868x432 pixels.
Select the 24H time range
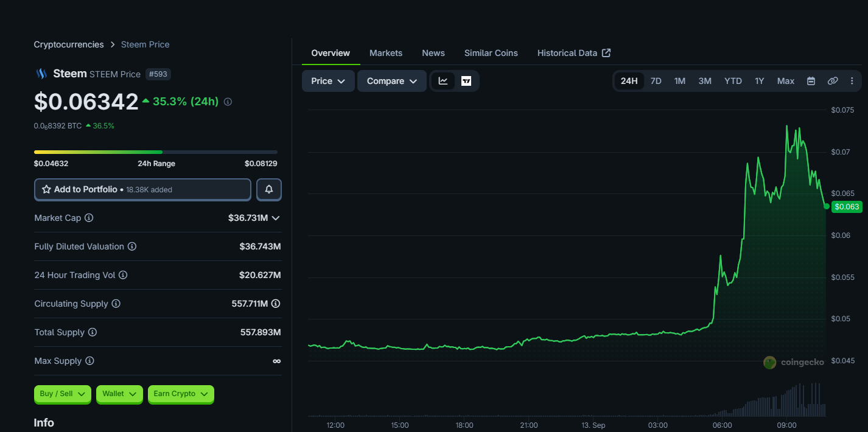629,81
